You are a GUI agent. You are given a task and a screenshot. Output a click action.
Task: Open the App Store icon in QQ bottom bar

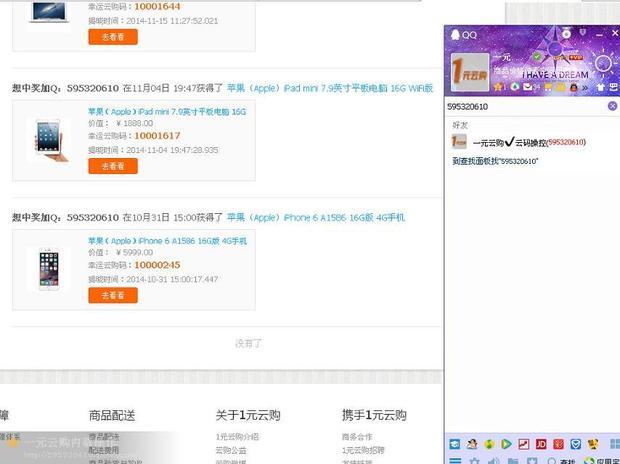click(x=601, y=461)
